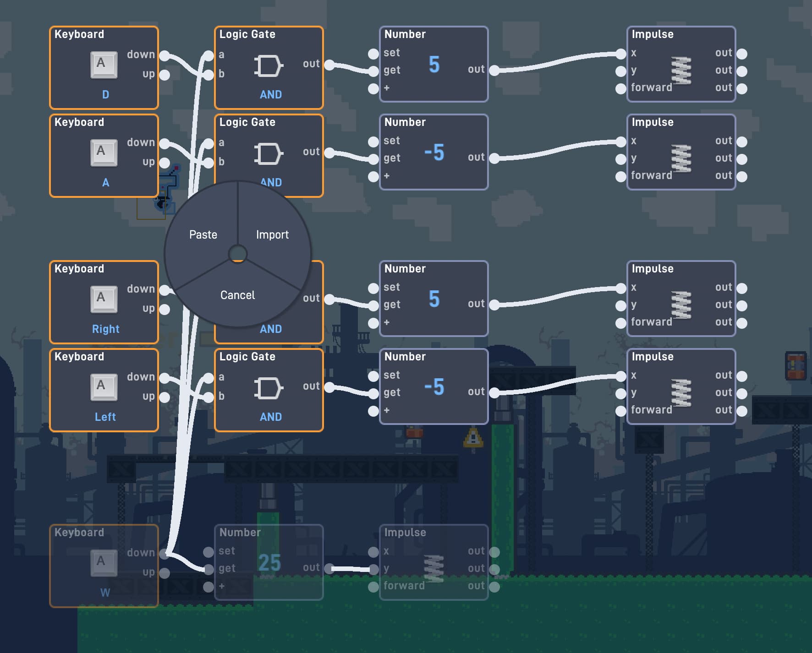Screen dimensions: 812x653
Task: Click the spring icon on the third Impulse node
Action: click(x=681, y=305)
